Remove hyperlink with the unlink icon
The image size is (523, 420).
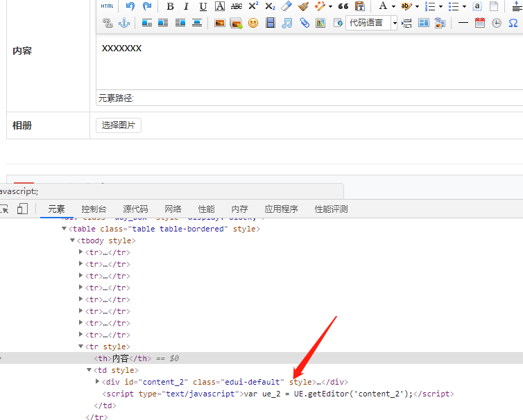[108, 23]
